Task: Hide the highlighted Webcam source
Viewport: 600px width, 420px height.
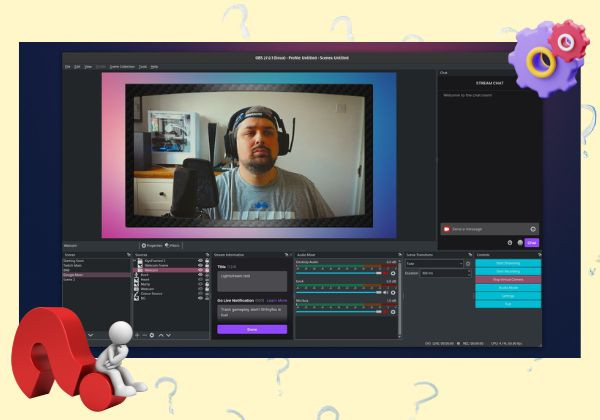Action: point(200,270)
